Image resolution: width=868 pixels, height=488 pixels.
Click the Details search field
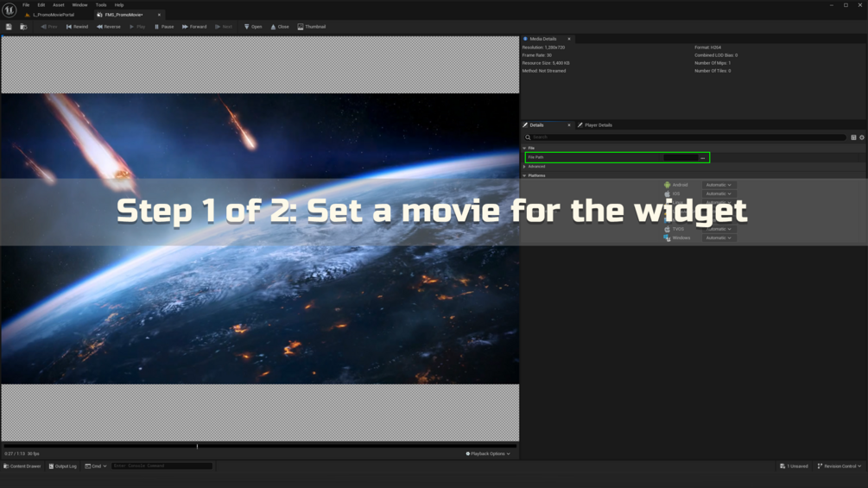coord(685,137)
